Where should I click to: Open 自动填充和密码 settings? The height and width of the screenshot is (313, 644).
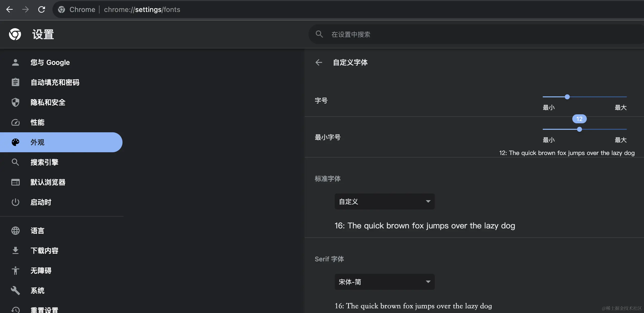pos(55,82)
